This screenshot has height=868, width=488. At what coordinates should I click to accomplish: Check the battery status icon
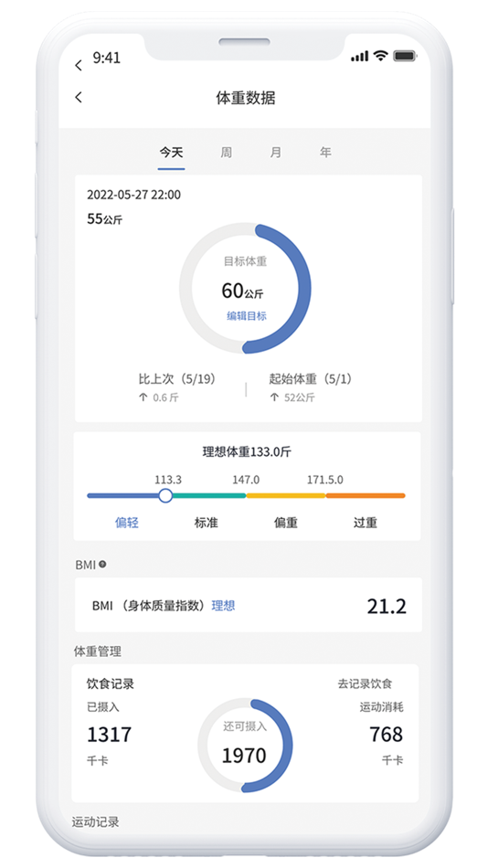(x=405, y=56)
